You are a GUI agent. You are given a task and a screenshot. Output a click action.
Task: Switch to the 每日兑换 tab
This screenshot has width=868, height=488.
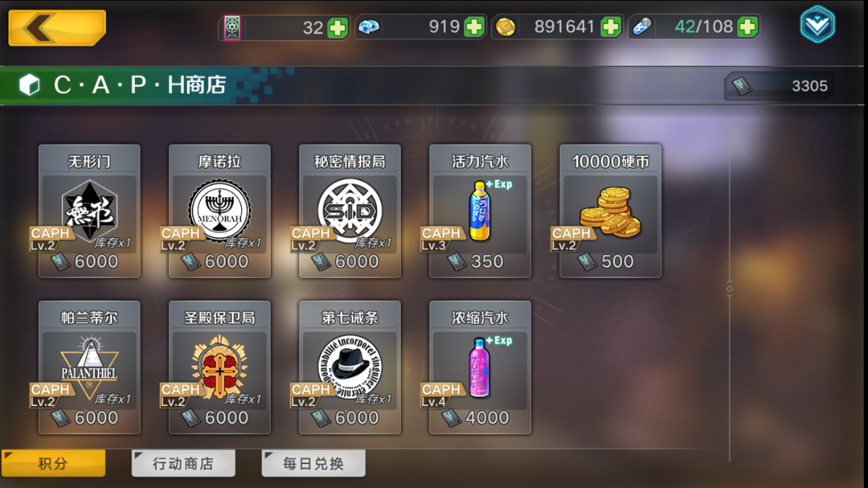(x=313, y=463)
